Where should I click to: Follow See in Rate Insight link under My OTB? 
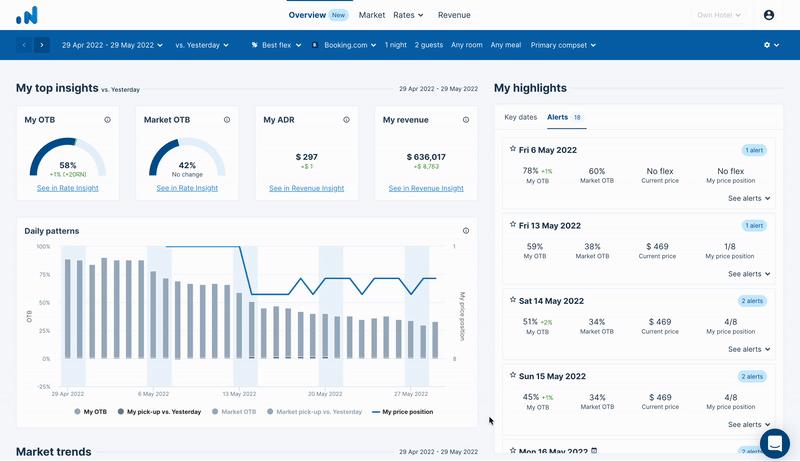click(68, 188)
